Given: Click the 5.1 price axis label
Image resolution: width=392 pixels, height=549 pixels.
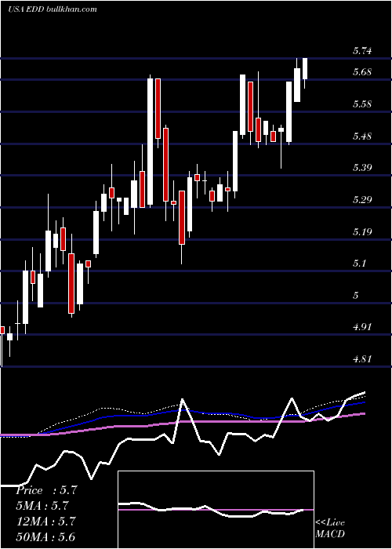Looking at the screenshot, I should [x=359, y=264].
